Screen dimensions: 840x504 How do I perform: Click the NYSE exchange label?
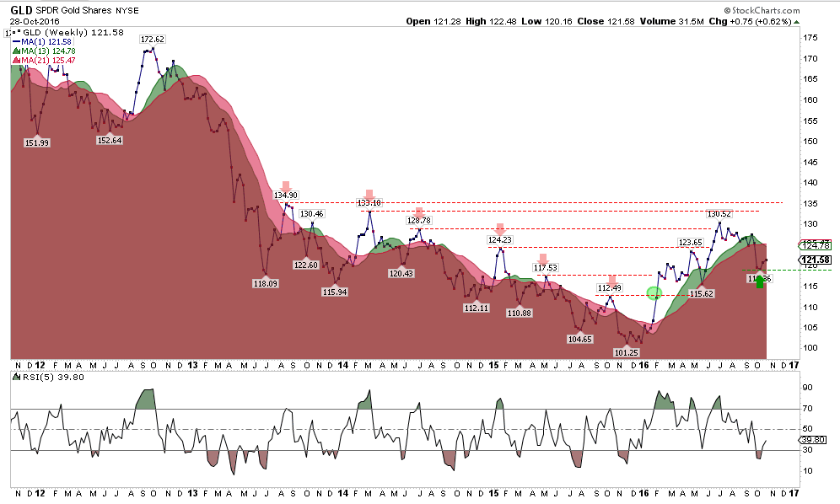click(127, 11)
